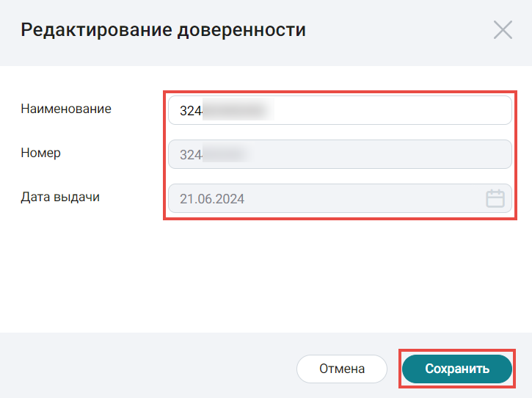
Task: Cancel editing via the Отмена button
Action: click(342, 369)
